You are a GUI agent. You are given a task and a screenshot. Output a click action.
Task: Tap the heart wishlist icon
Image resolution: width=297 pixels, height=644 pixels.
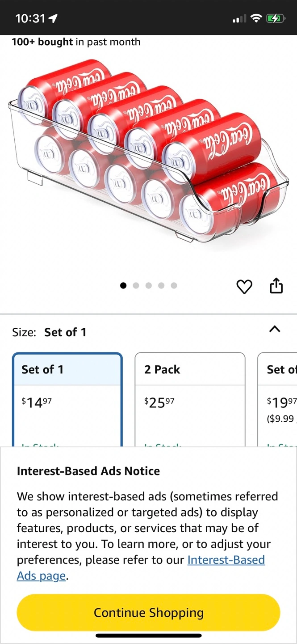point(244,286)
